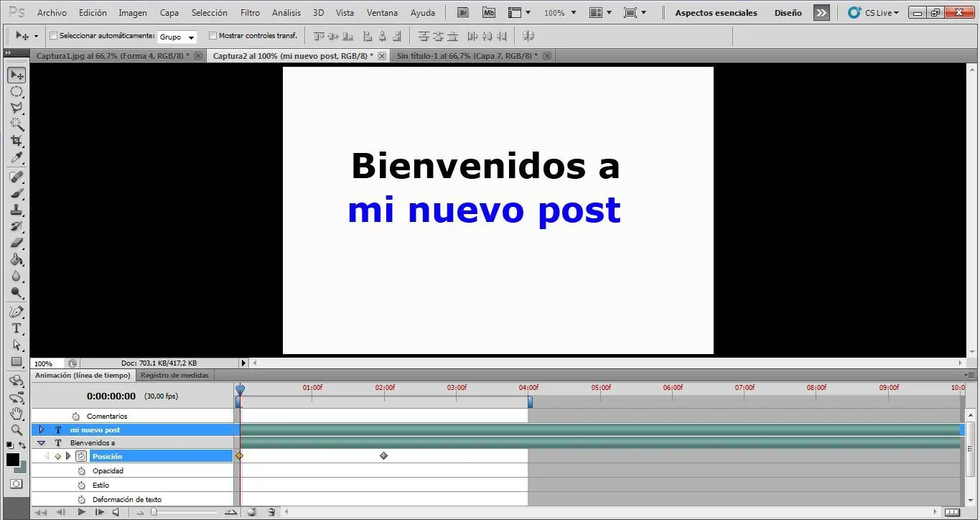The height and width of the screenshot is (520, 980).
Task: Toggle onion skins in the timeline
Action: pyautogui.click(x=252, y=512)
